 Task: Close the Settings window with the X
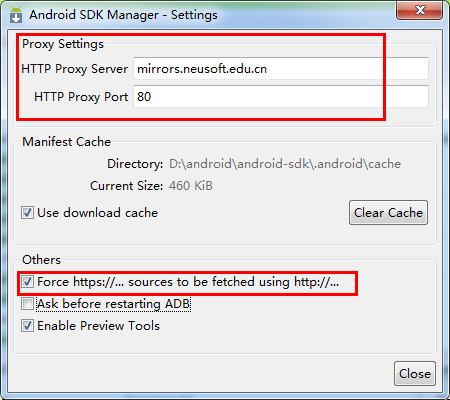pos(420,10)
